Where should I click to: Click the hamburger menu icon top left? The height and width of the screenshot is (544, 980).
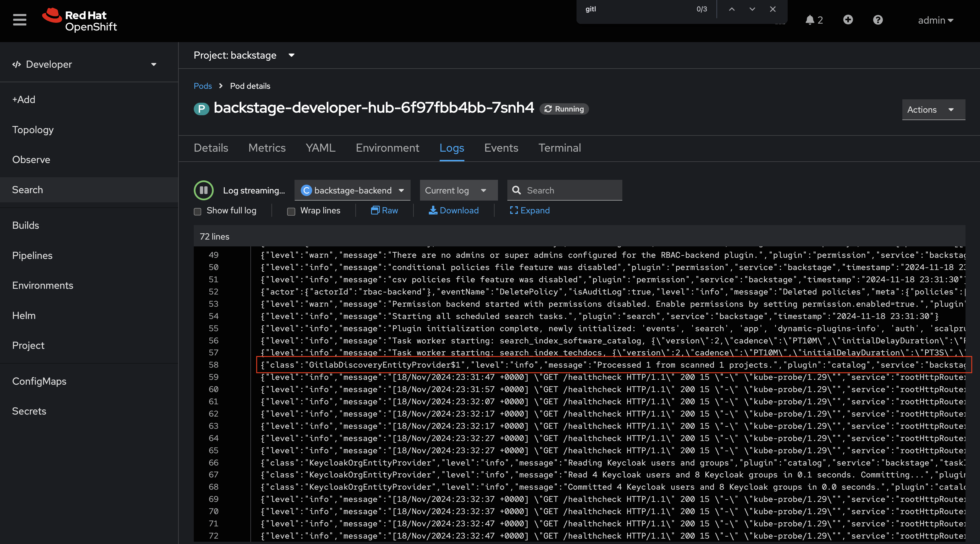click(18, 19)
